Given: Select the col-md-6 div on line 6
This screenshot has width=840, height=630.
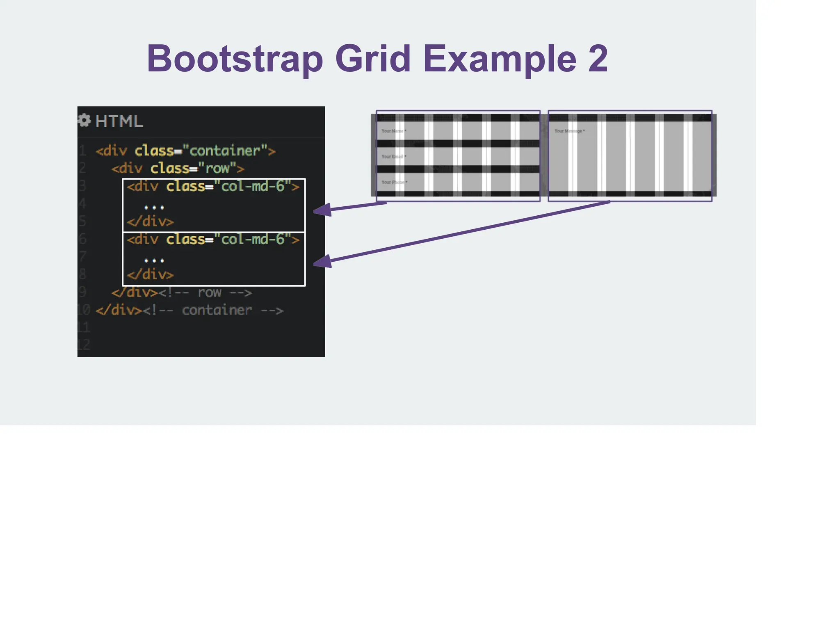Looking at the screenshot, I should coord(213,239).
